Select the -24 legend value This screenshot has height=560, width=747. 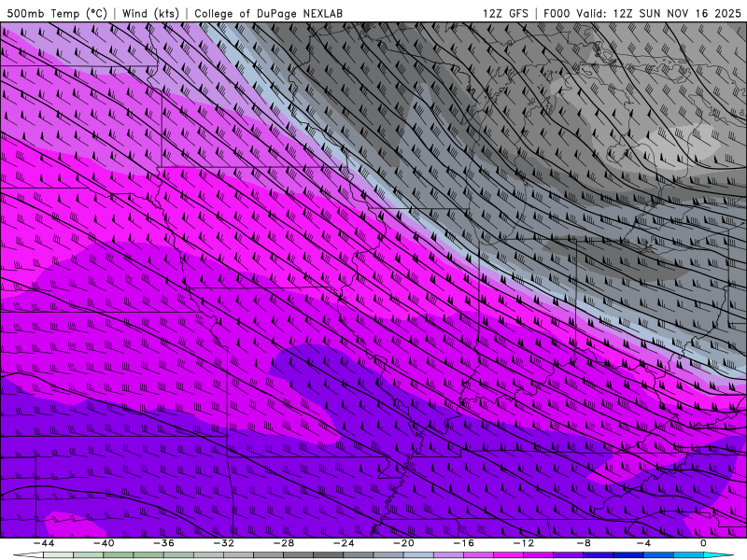click(344, 543)
